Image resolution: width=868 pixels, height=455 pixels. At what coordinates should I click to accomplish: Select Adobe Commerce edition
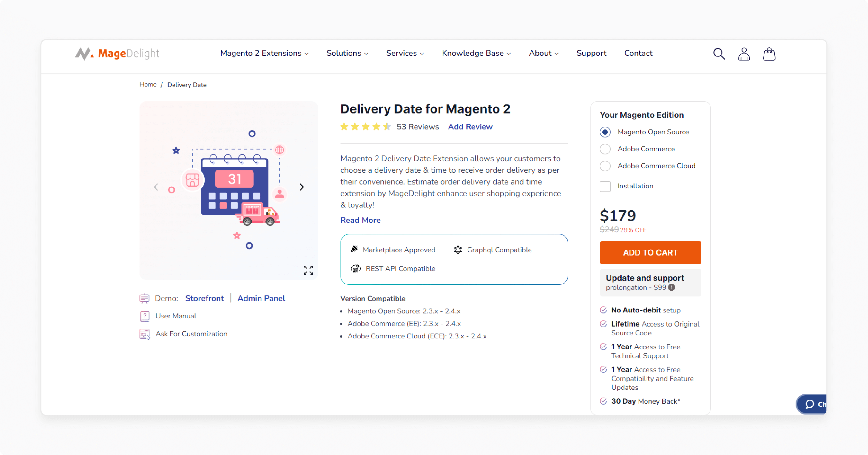click(x=605, y=149)
